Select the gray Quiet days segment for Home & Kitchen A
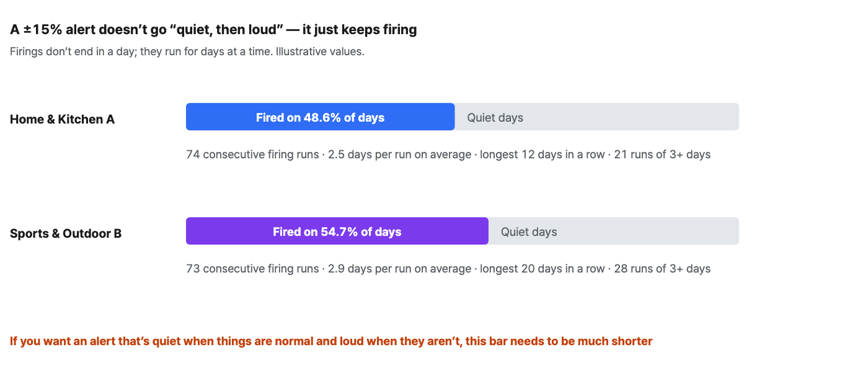 point(597,117)
